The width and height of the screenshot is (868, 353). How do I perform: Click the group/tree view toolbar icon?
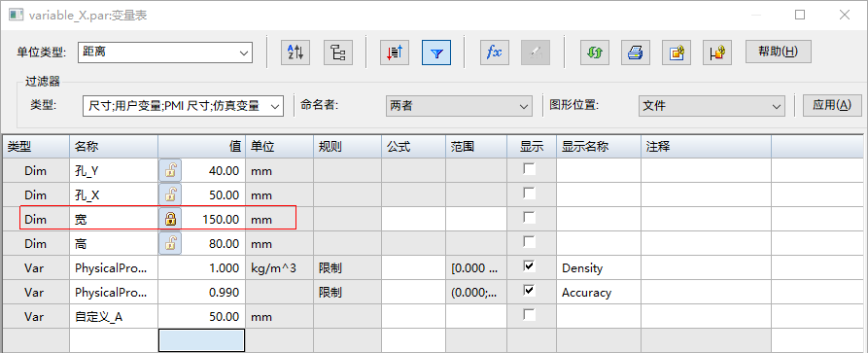(x=337, y=53)
